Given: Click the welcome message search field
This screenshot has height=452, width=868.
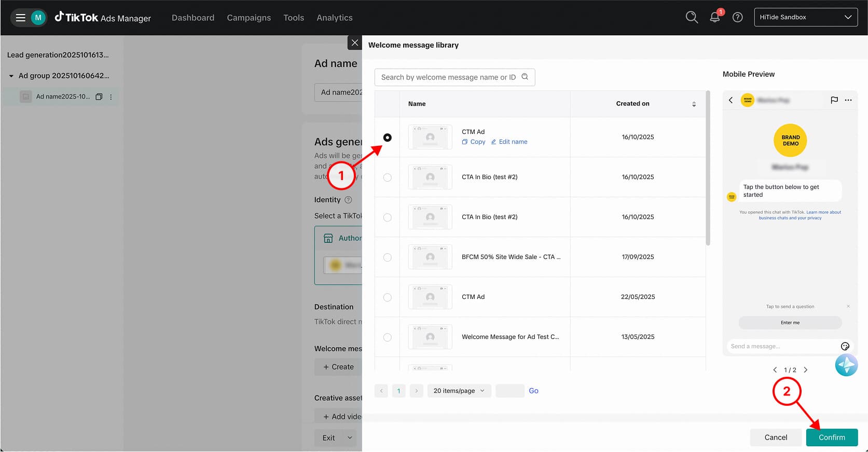Looking at the screenshot, I should (x=449, y=77).
